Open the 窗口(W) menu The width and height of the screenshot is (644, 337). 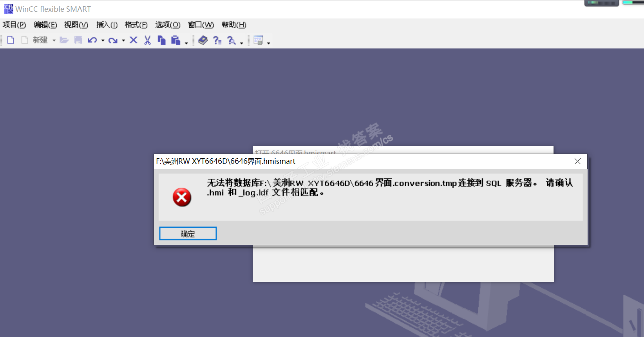[x=201, y=25]
